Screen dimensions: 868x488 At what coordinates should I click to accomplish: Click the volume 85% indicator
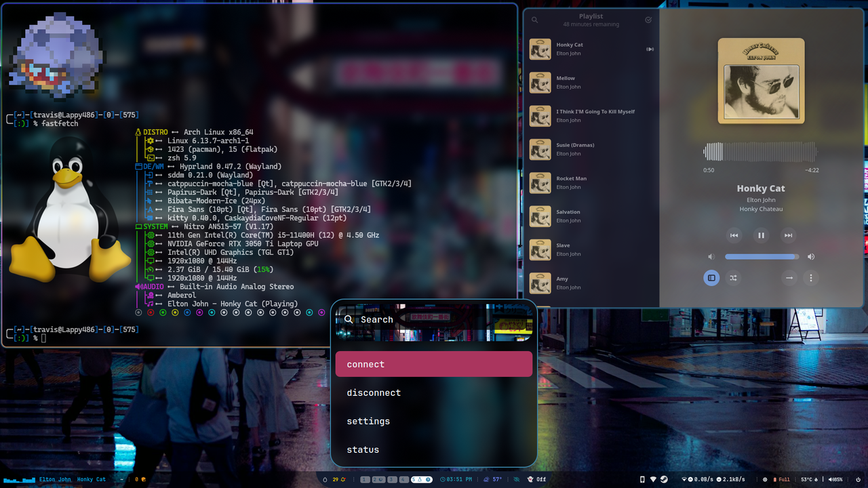click(x=835, y=479)
